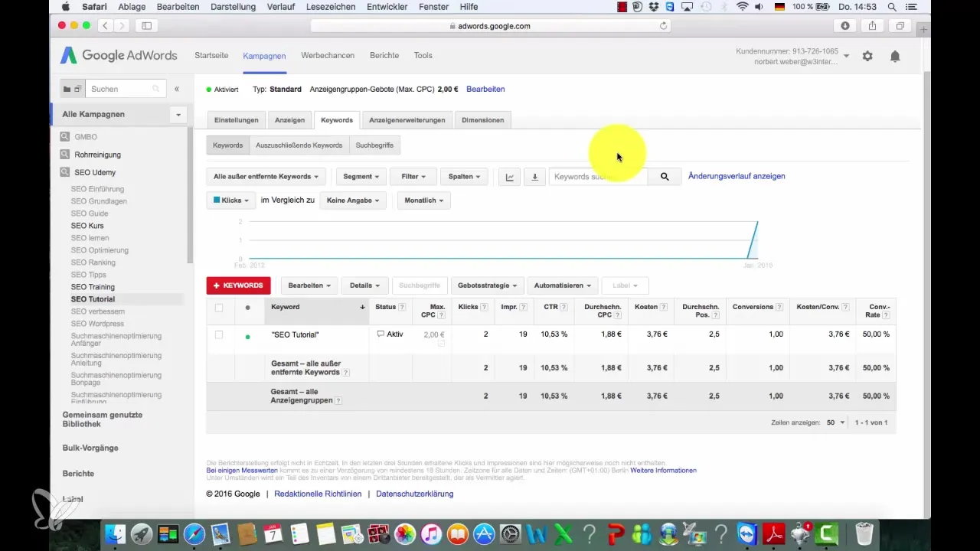Open the Spalten dropdown

(x=464, y=177)
